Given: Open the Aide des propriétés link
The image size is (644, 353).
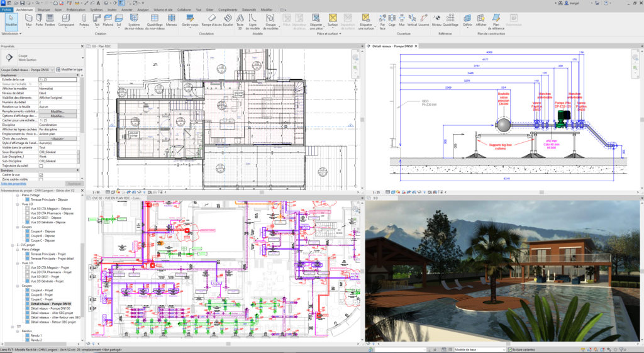Looking at the screenshot, I should point(14,184).
